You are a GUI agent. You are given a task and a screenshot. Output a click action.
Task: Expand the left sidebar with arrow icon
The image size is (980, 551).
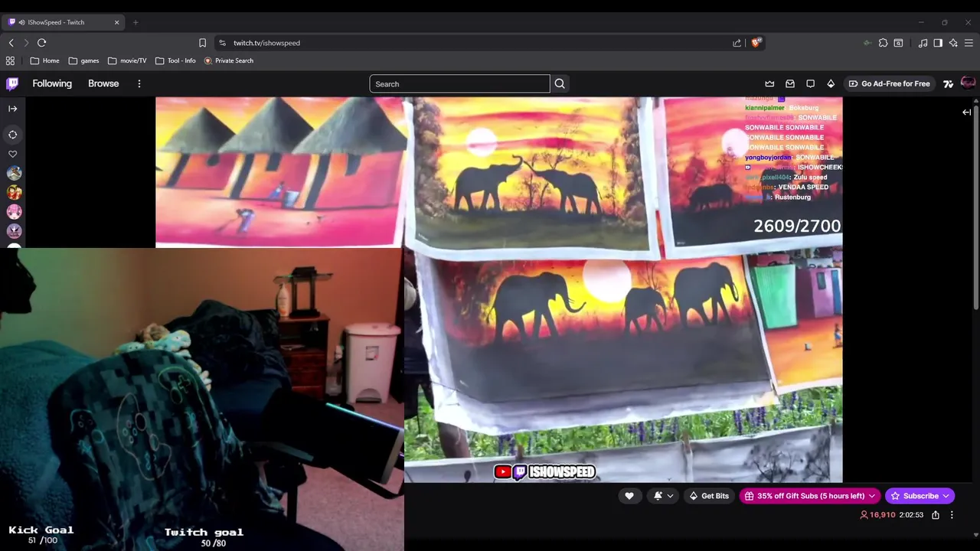tap(12, 109)
